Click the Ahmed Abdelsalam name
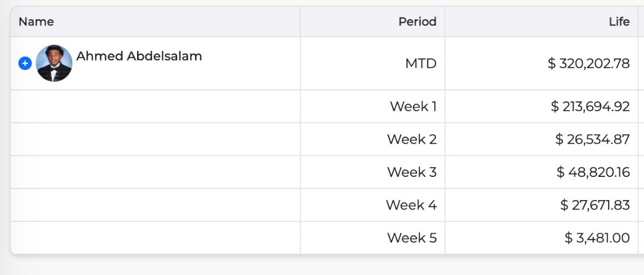The width and height of the screenshot is (644, 275). coord(139,56)
